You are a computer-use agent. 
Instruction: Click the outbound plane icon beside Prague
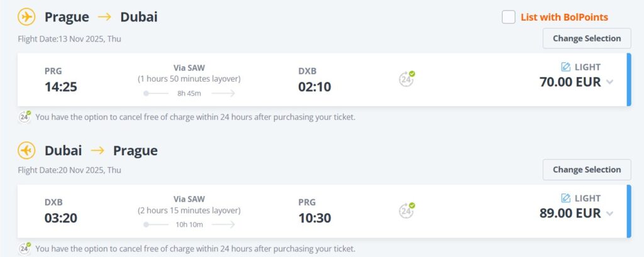point(26,17)
